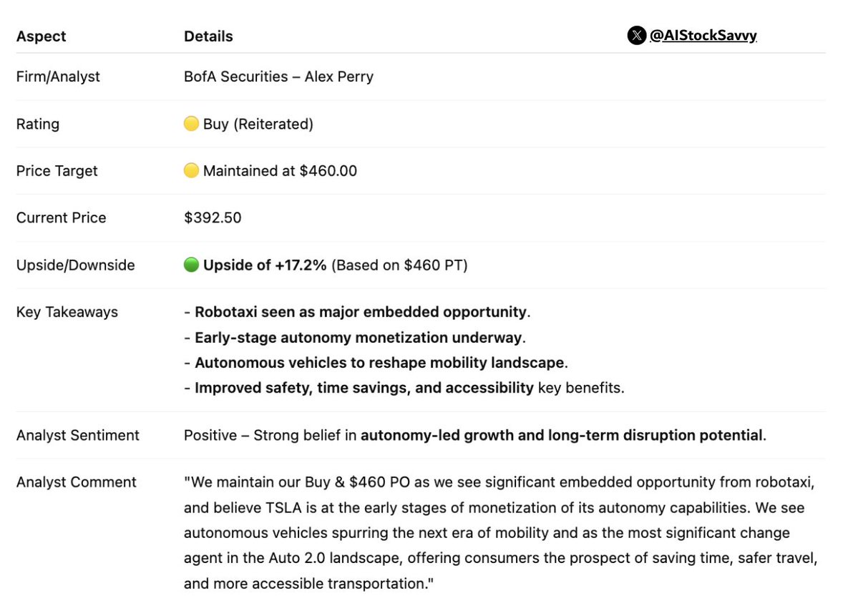Click the BofA Securities – Alex Perry text
This screenshot has width=858, height=616.
(x=278, y=77)
